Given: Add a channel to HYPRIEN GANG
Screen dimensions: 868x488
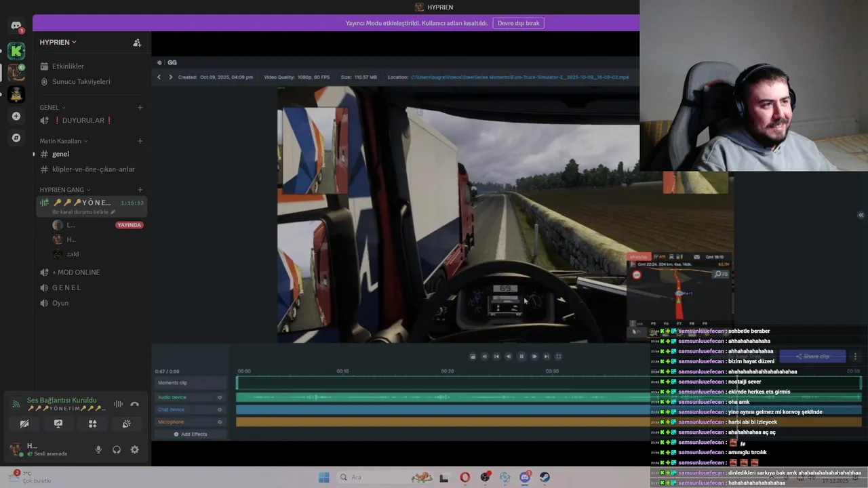Looking at the screenshot, I should [x=140, y=190].
